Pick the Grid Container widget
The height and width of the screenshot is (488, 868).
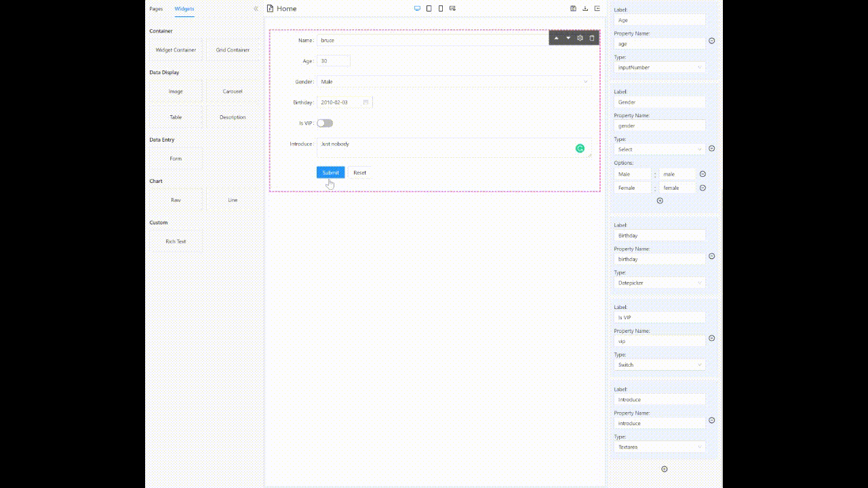(233, 50)
